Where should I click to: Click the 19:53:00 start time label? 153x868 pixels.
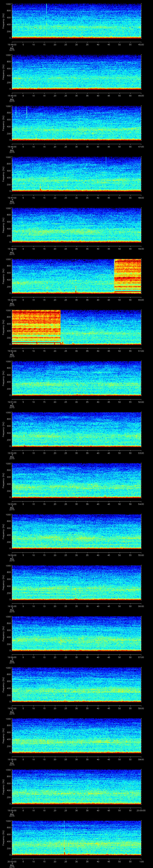click(12, 504)
